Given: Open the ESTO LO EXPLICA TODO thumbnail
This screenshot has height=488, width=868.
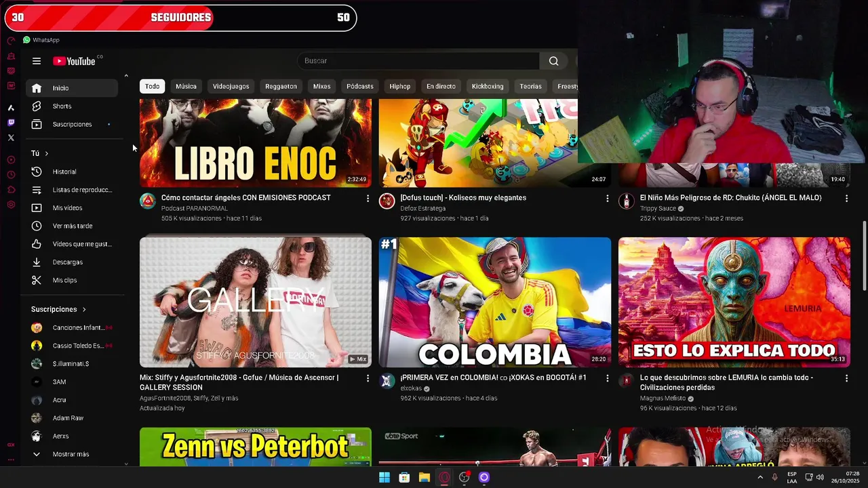Looking at the screenshot, I should click(734, 302).
